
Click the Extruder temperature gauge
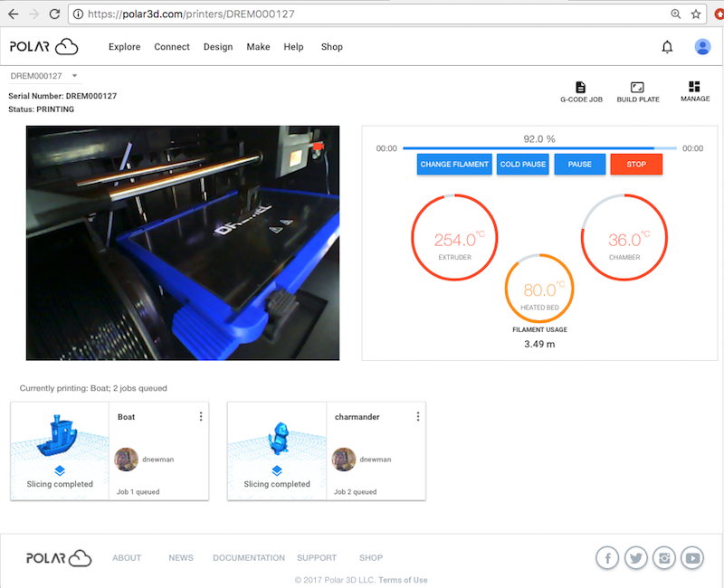tap(454, 237)
